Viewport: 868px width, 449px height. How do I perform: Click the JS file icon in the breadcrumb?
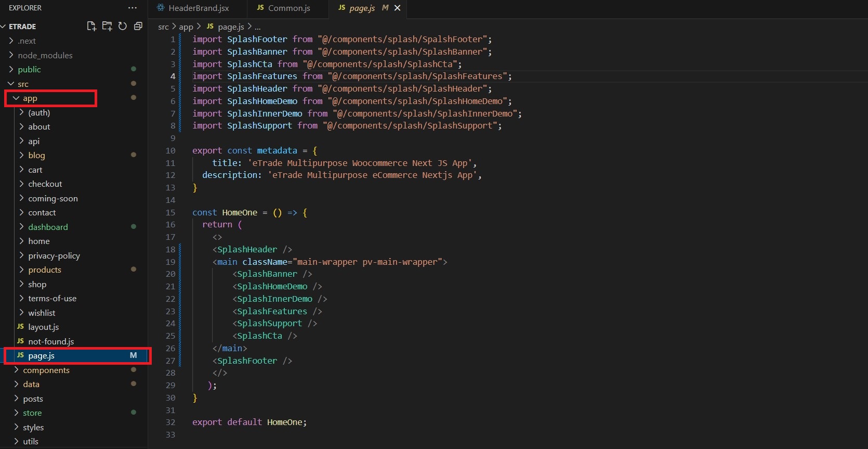[210, 27]
